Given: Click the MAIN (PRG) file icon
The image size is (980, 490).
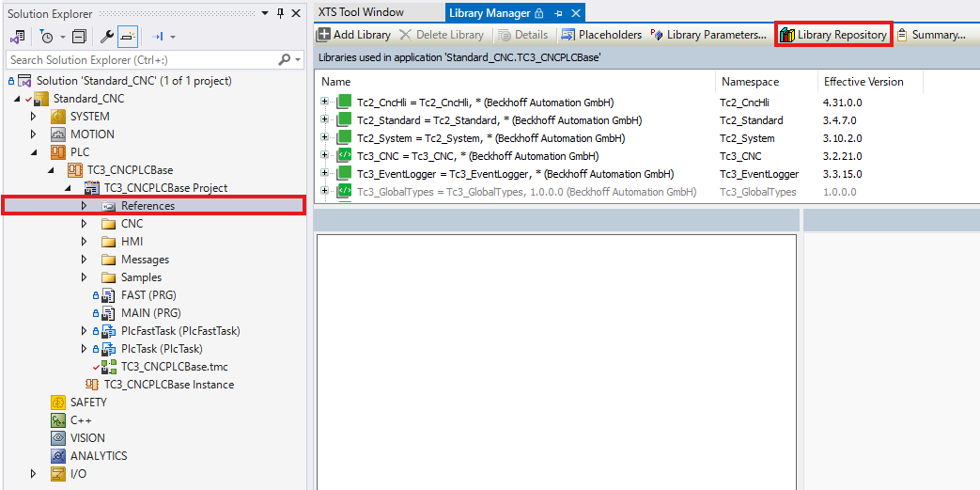Looking at the screenshot, I should tap(109, 313).
